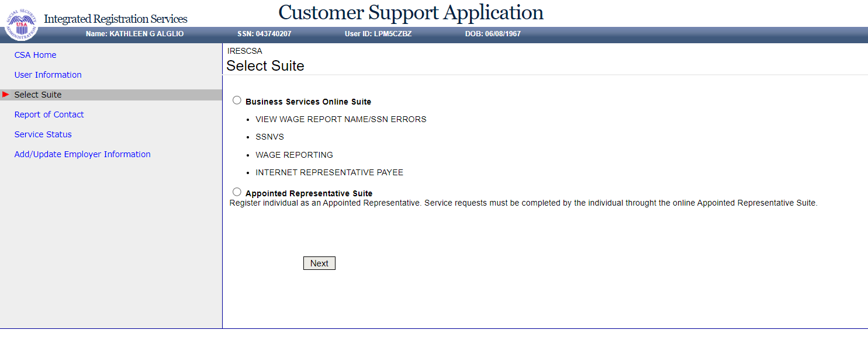Check the Service Status page
Image resolution: width=868 pixels, height=347 pixels.
tap(43, 134)
